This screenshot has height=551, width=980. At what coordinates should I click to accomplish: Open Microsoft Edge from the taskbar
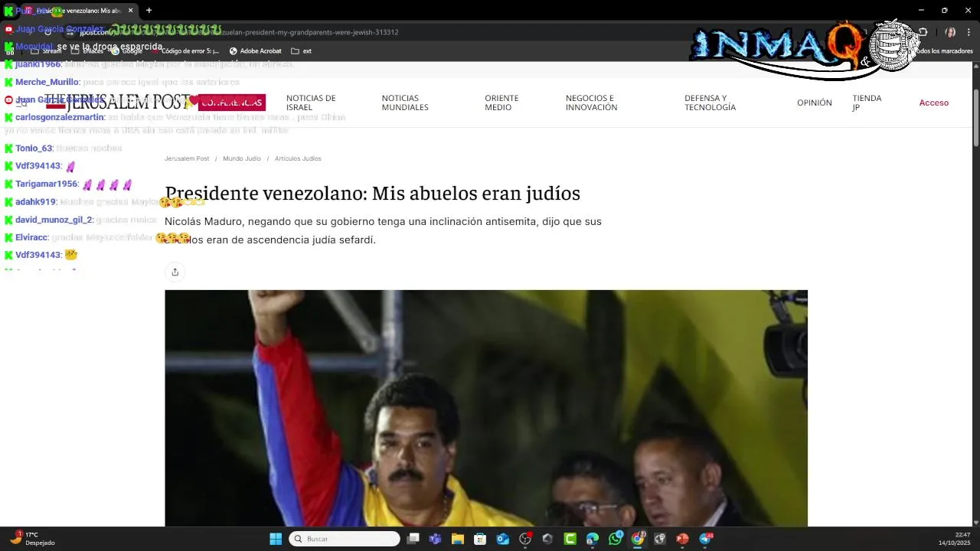click(x=593, y=539)
